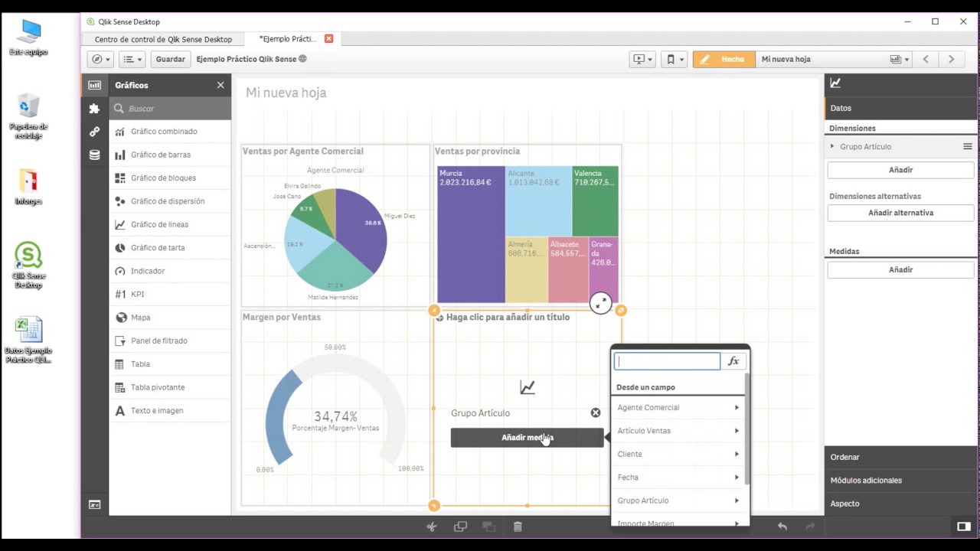Click the Guardar button
The height and width of the screenshot is (551, 980).
pos(170,59)
